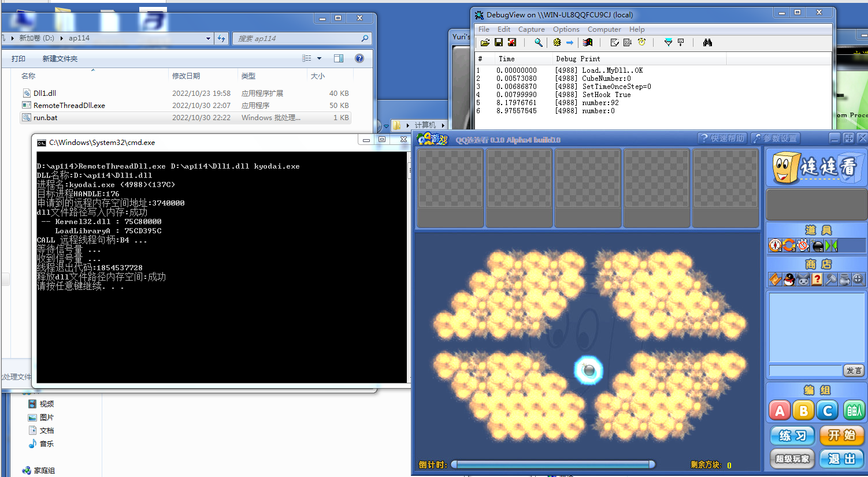The image size is (868, 477).
Task: Click the Explorer refresh button
Action: point(221,39)
